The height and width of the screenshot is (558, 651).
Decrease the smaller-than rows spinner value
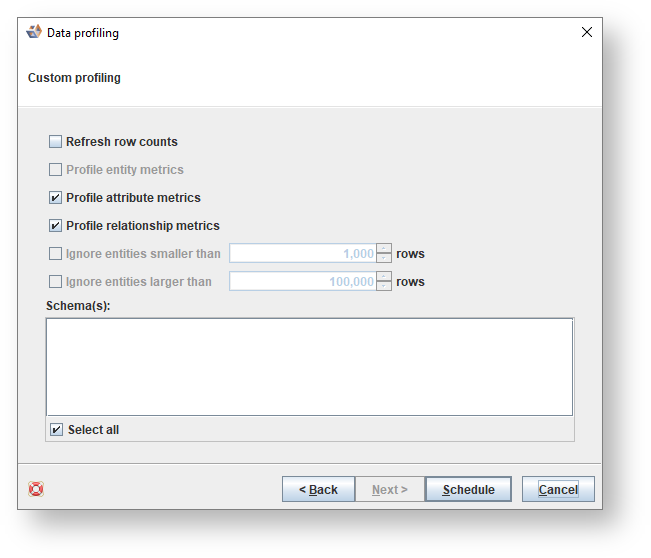pyautogui.click(x=384, y=259)
